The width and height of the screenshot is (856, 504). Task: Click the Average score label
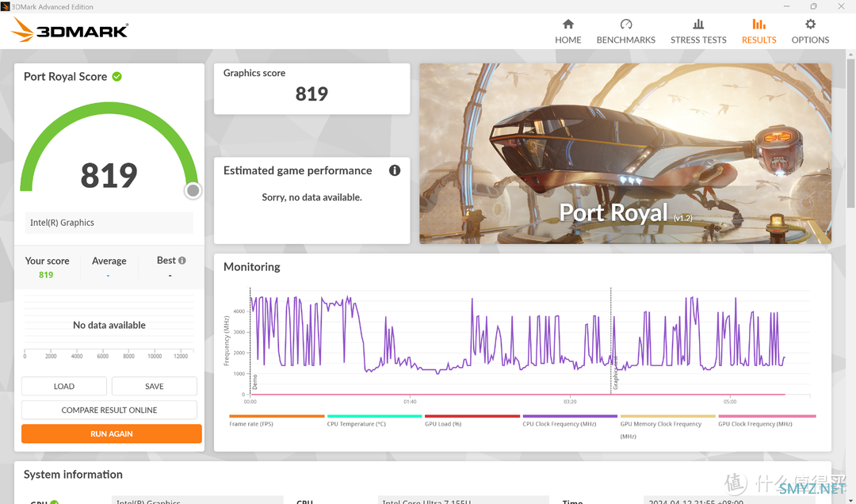[x=109, y=261]
